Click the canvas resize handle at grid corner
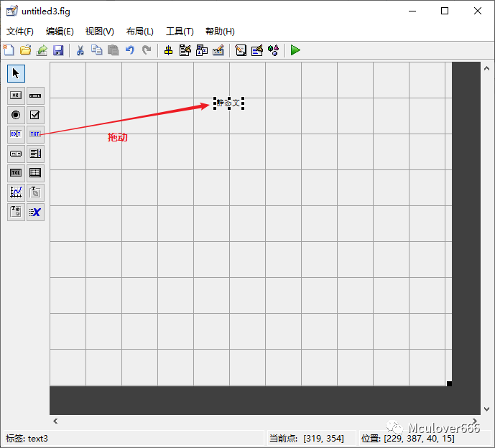The width and height of the screenshot is (495, 448). 449,383
